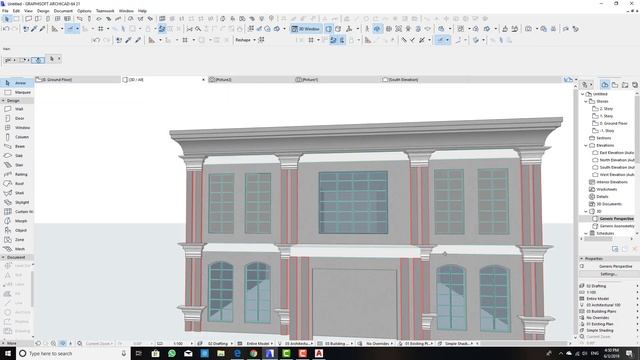
Task: Toggle the trace reference button
Action: point(162,29)
